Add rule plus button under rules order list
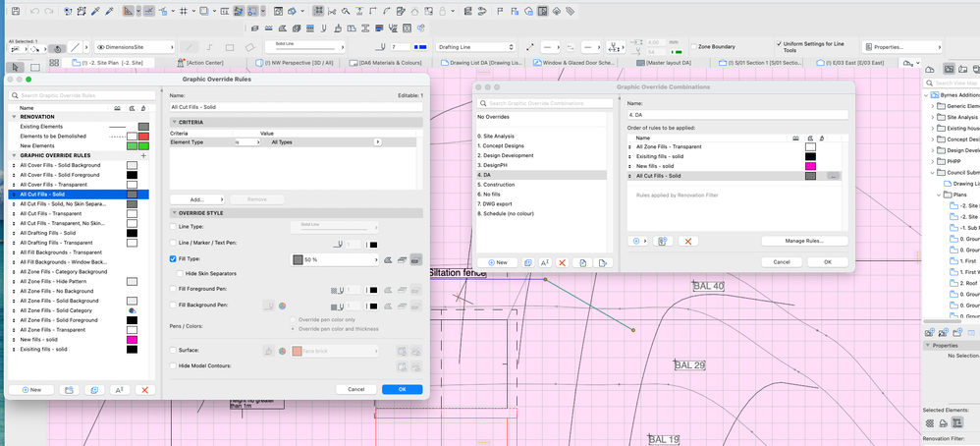980x446 pixels. (637, 241)
